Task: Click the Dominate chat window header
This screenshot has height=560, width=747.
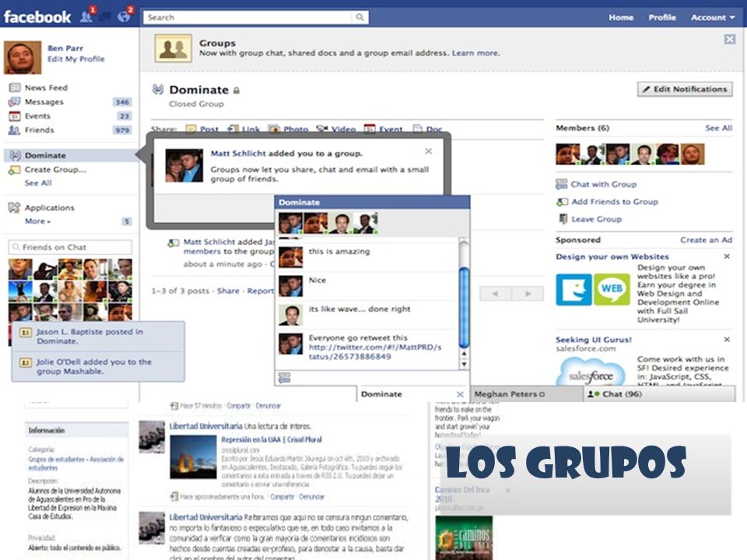Action: pos(372,202)
